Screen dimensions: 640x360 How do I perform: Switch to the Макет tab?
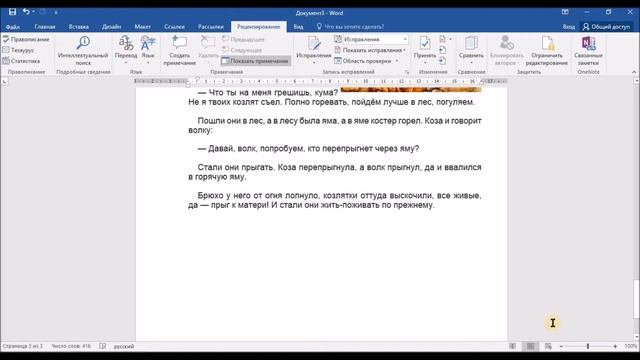pos(142,27)
